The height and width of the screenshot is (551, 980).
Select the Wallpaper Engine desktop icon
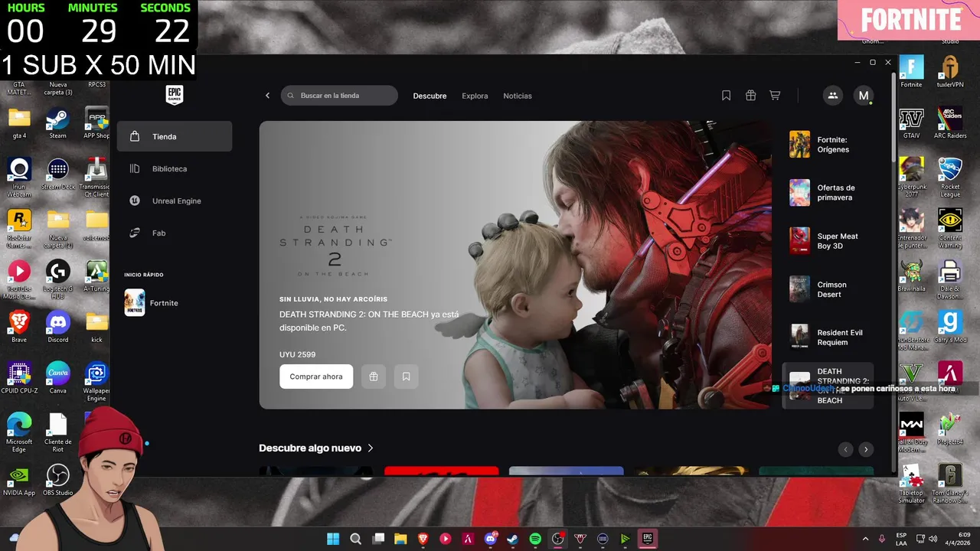point(96,382)
